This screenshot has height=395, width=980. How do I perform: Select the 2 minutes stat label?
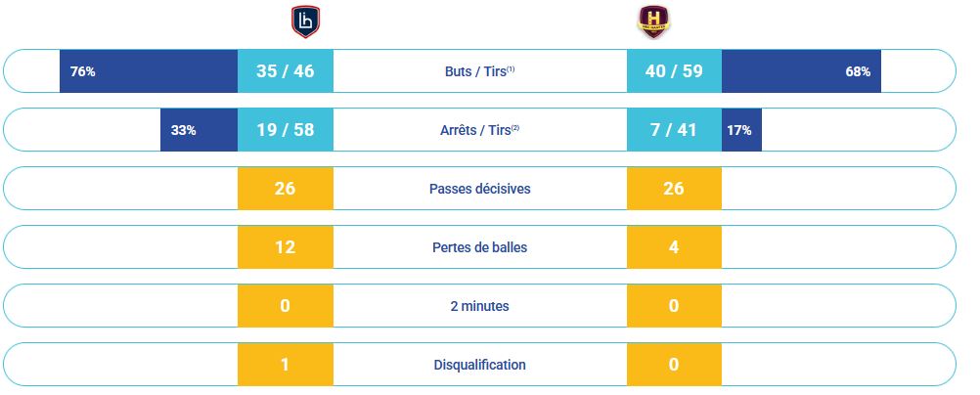point(479,306)
